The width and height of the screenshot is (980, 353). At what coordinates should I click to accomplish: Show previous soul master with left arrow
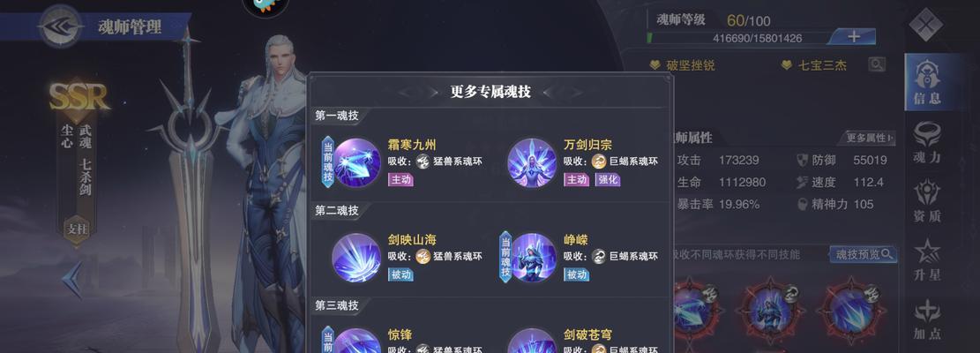(71, 279)
